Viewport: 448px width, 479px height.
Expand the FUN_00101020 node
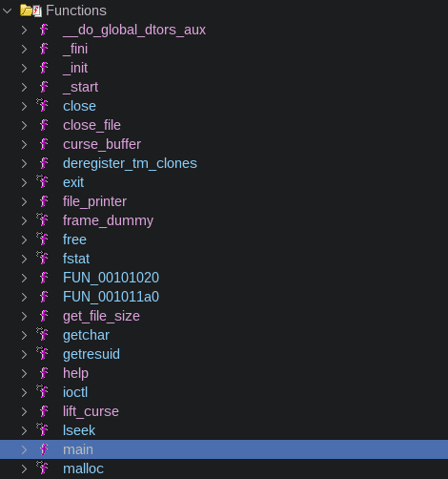tap(24, 278)
